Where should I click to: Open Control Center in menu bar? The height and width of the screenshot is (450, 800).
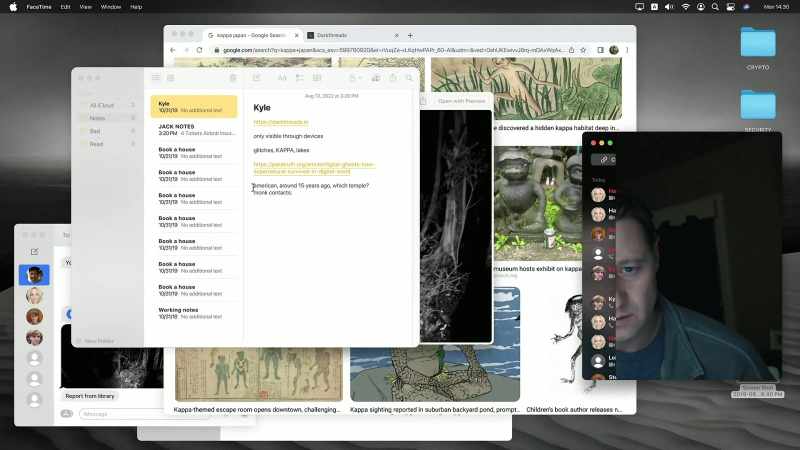tap(731, 7)
